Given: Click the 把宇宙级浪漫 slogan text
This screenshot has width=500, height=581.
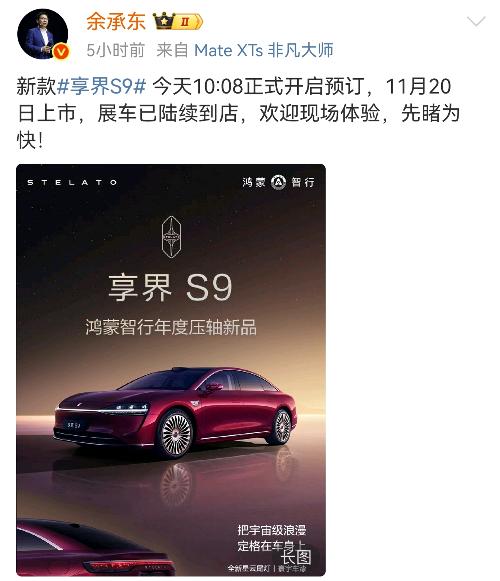Looking at the screenshot, I should [272, 529].
